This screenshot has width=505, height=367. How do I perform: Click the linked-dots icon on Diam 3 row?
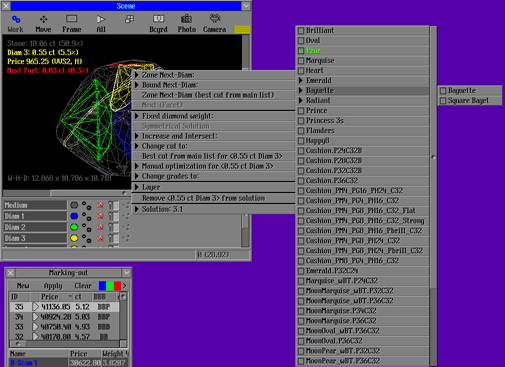coord(87,239)
